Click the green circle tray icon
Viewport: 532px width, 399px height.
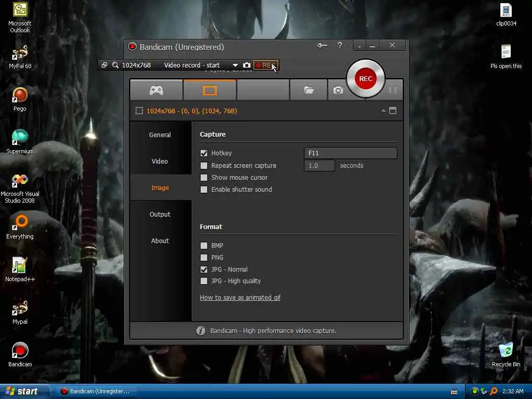coord(474,391)
